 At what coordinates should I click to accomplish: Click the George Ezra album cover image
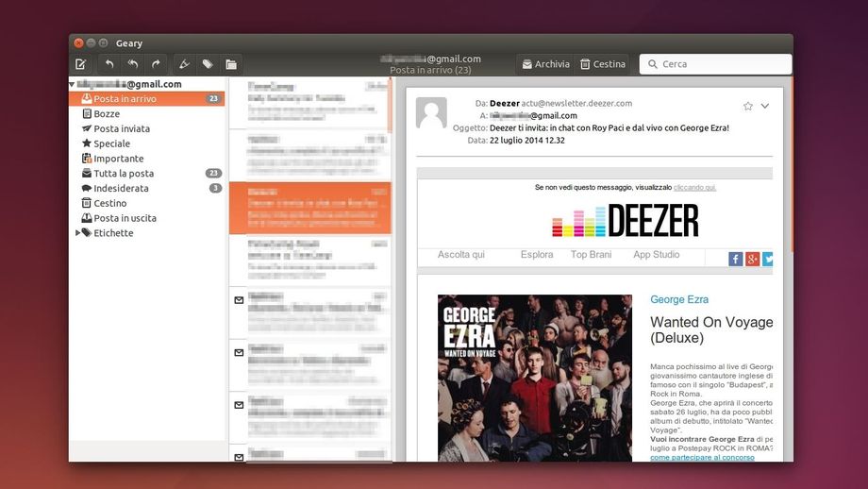pos(535,379)
